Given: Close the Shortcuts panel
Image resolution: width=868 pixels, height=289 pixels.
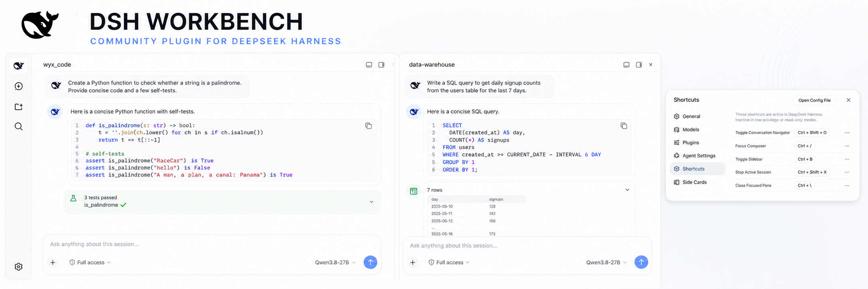Looking at the screenshot, I should pos(848,100).
